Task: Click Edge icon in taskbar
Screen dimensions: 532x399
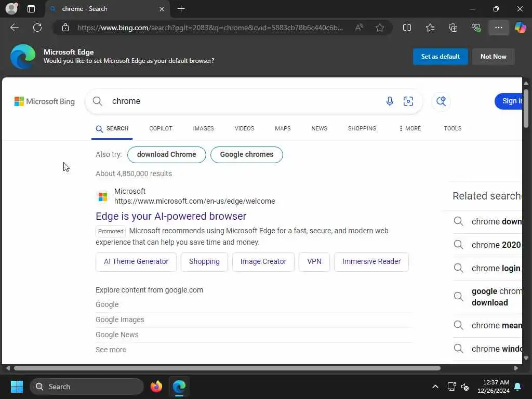Action: [x=179, y=387]
